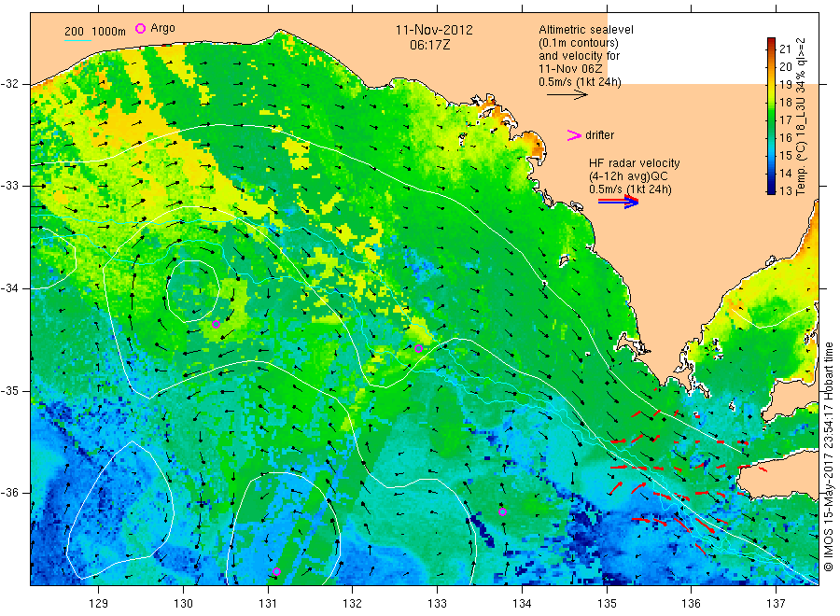Click the 'Altimetric sealevel' legend text

coord(586,30)
